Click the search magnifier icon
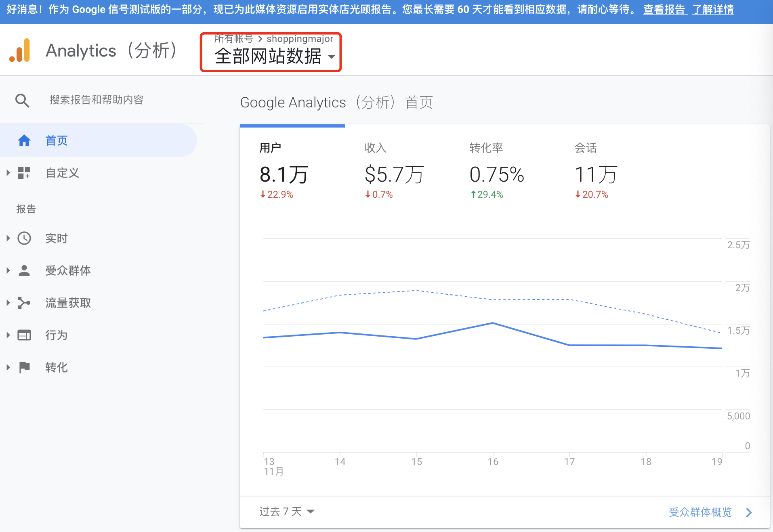The width and height of the screenshot is (773, 532). [22, 100]
